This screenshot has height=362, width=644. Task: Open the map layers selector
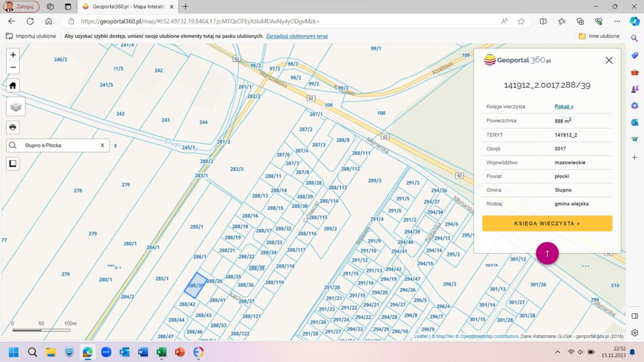click(x=16, y=107)
